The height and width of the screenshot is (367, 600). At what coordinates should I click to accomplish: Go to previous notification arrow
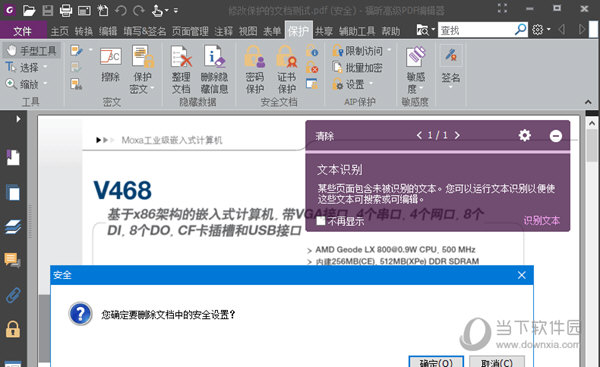tap(419, 135)
